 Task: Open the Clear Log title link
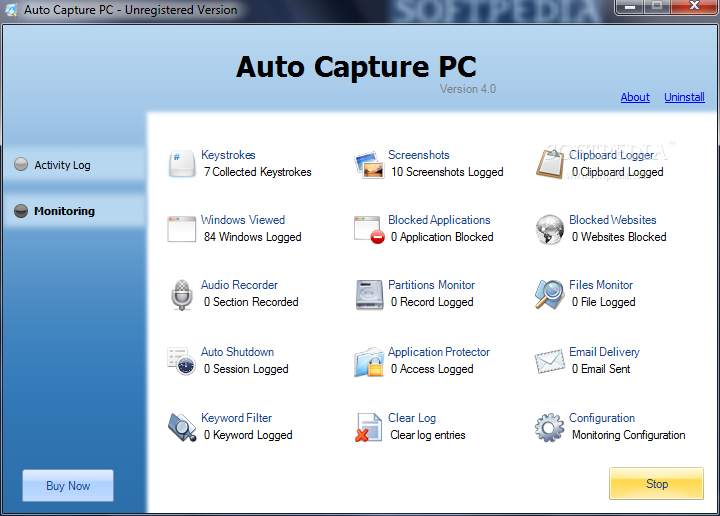(412, 418)
